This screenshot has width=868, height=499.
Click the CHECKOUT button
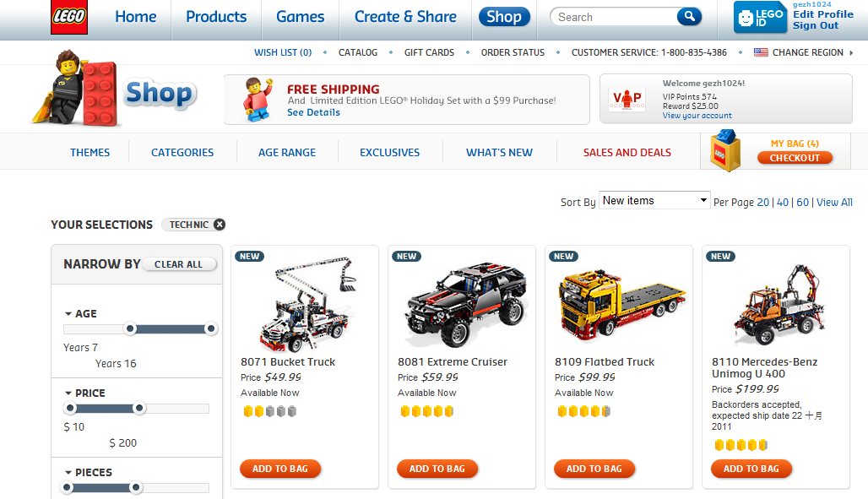[795, 158]
